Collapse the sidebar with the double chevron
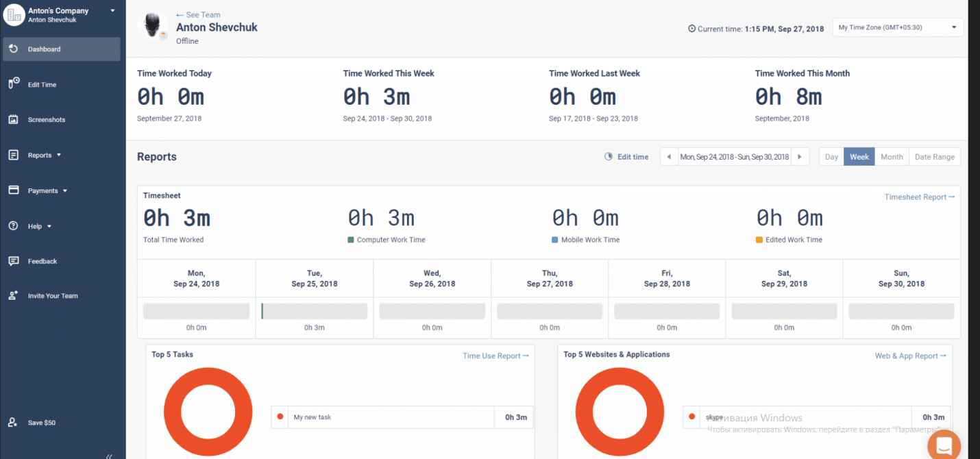This screenshot has width=980, height=459. [x=109, y=456]
